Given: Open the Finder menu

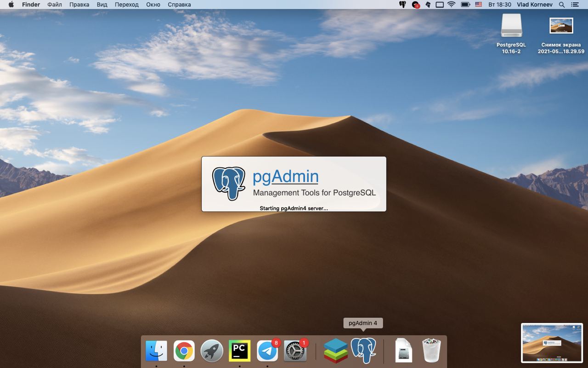Looking at the screenshot, I should pos(31,5).
